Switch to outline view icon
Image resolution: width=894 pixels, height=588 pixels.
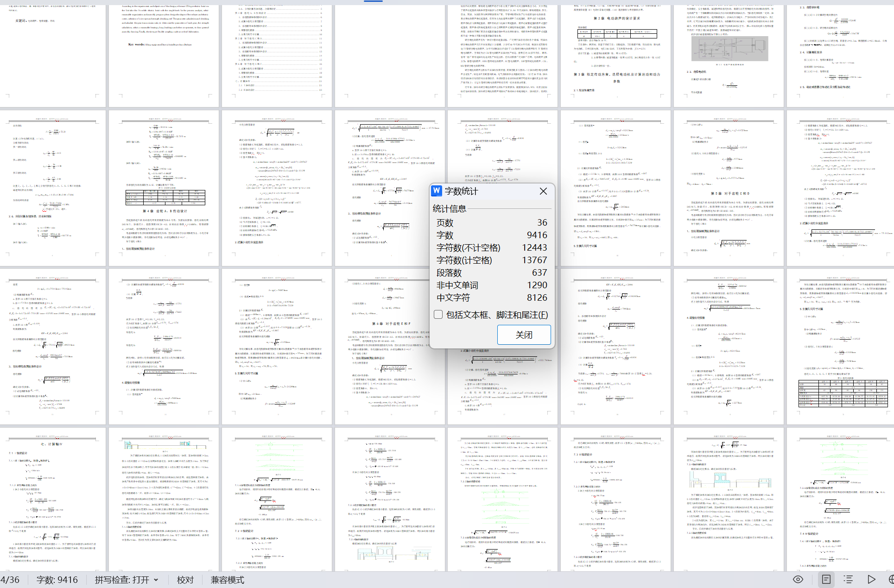click(848, 579)
